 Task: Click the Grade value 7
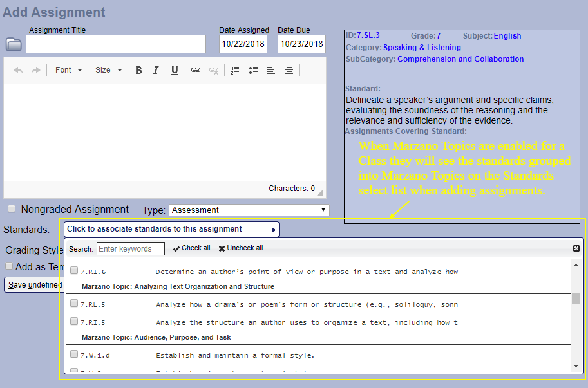(439, 36)
